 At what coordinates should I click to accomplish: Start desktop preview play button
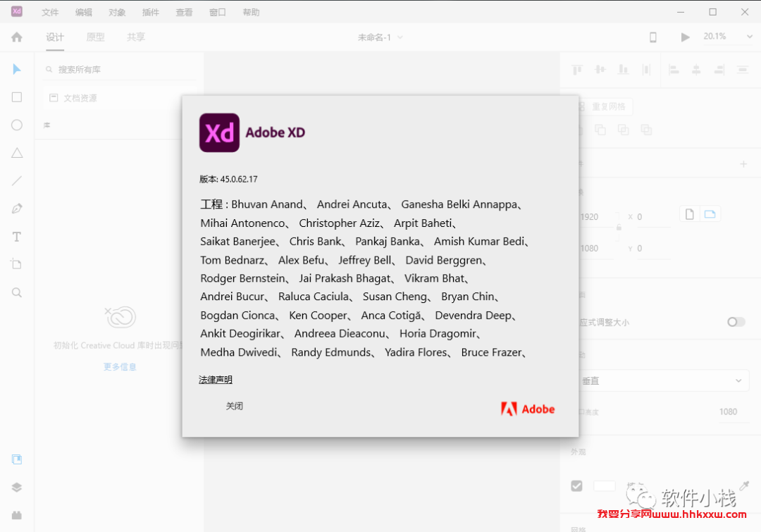(685, 37)
